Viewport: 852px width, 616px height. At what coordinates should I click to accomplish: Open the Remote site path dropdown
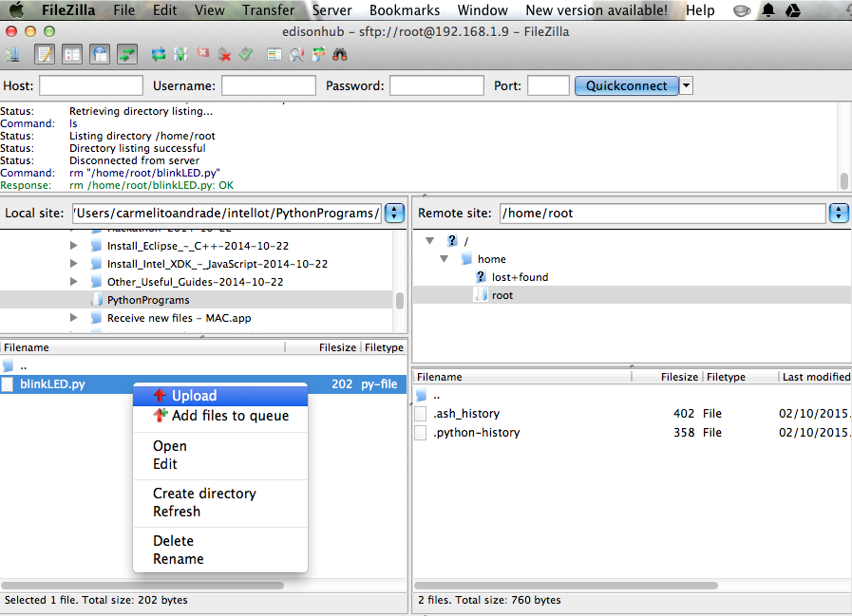click(839, 213)
